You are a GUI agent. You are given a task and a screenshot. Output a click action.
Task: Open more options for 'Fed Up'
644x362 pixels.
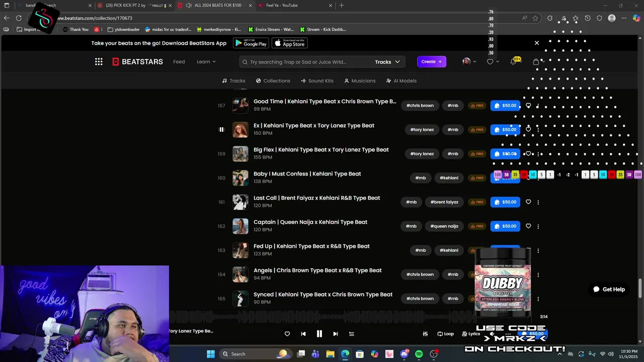click(x=538, y=250)
